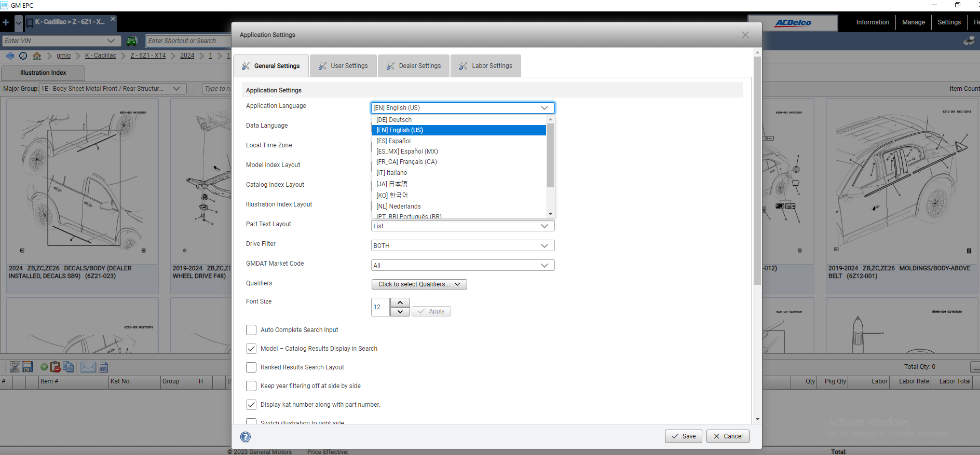Enable Ranked Results Search Layout checkbox
The image size is (980, 455).
[x=251, y=367]
